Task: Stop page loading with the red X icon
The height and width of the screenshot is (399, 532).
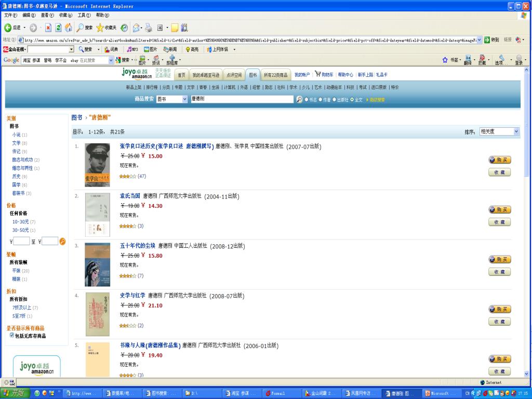Action: pos(48,28)
